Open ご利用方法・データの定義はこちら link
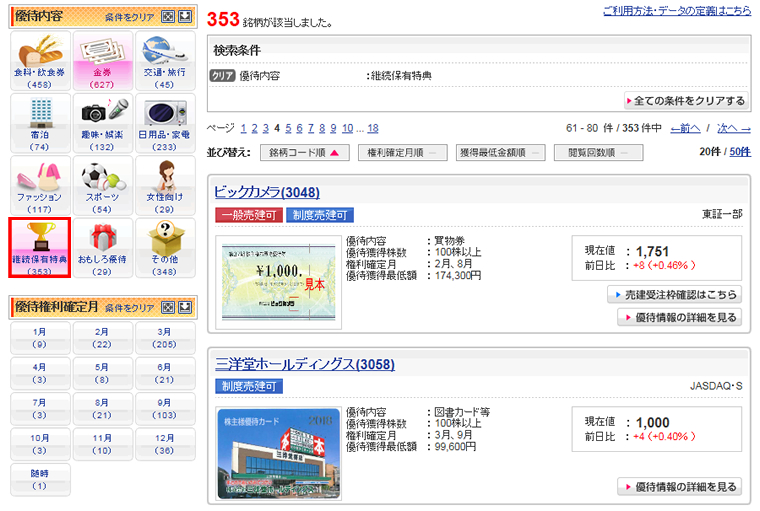Screen dimensions: 760x511 677,10
